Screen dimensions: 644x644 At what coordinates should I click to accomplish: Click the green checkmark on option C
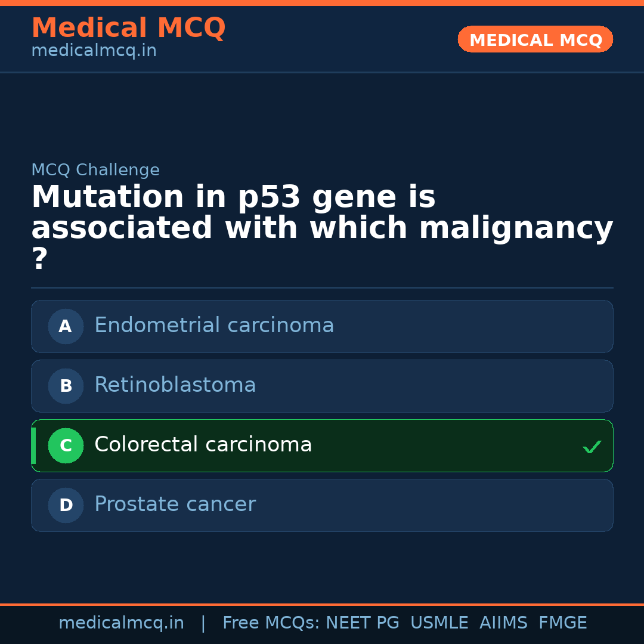pos(592,446)
